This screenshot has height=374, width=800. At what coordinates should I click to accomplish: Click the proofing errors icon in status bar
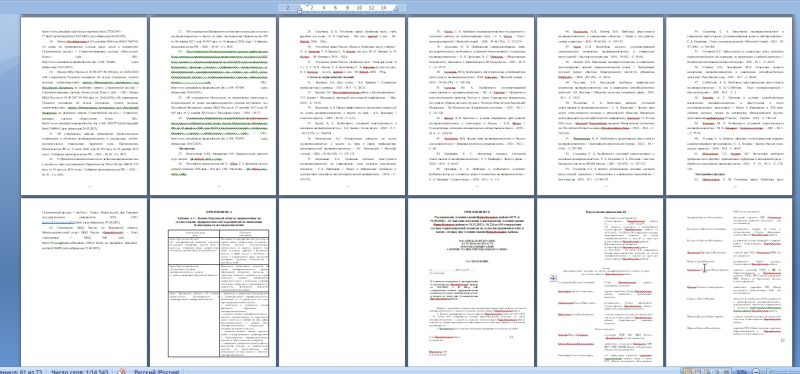coord(122,371)
